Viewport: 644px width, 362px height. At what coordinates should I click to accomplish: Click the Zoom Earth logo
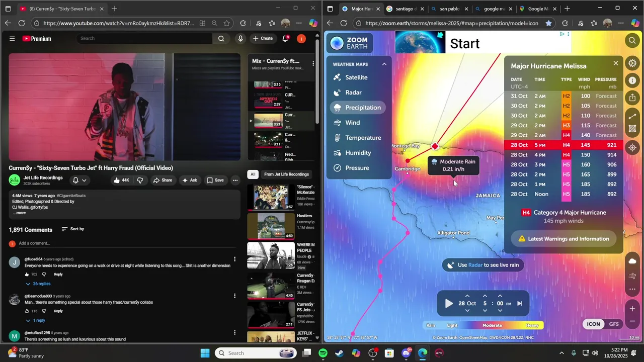click(x=349, y=43)
